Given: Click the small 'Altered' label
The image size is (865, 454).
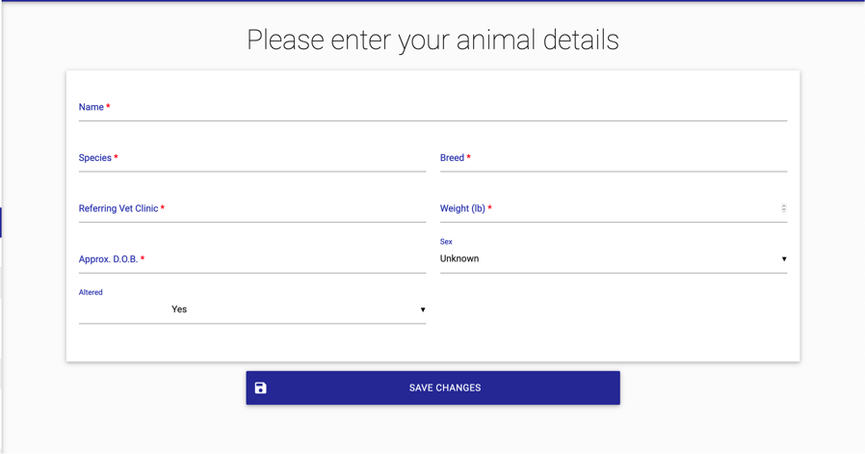Looking at the screenshot, I should 91,293.
